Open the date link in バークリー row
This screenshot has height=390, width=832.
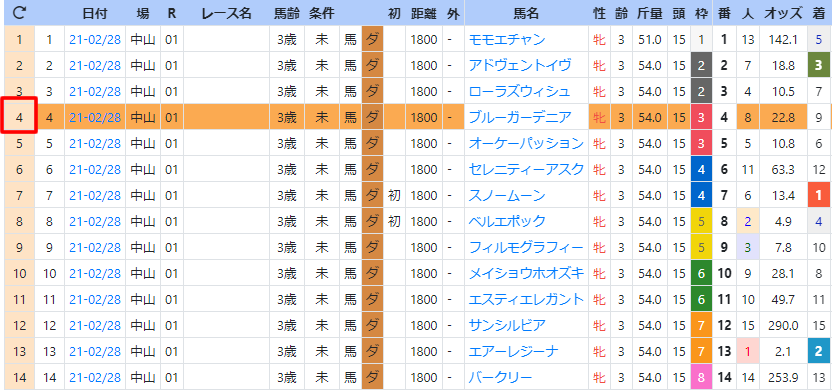coord(95,377)
